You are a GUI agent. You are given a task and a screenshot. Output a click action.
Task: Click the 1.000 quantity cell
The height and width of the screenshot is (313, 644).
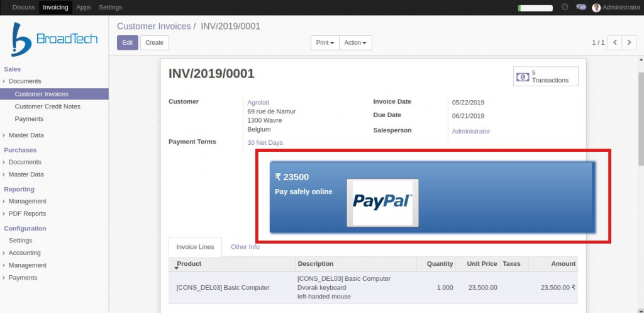click(445, 288)
